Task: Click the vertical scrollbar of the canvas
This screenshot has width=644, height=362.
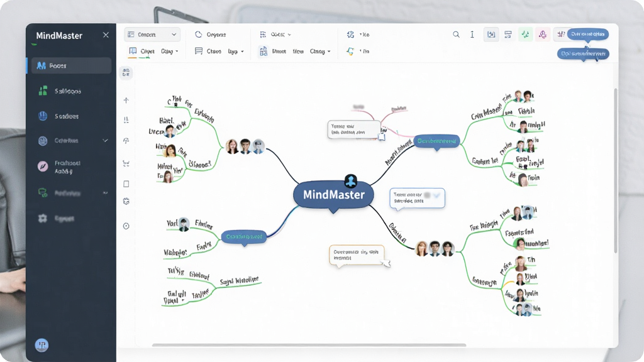Action: (x=615, y=170)
